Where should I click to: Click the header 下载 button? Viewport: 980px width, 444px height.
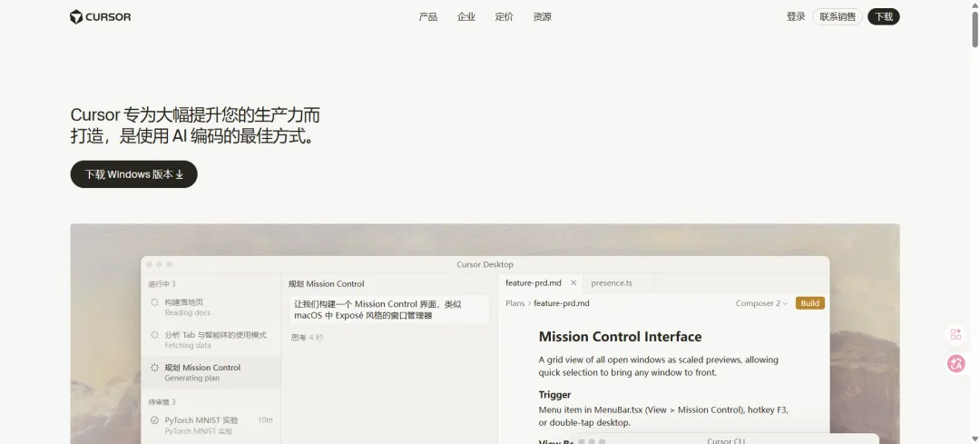click(x=884, y=17)
